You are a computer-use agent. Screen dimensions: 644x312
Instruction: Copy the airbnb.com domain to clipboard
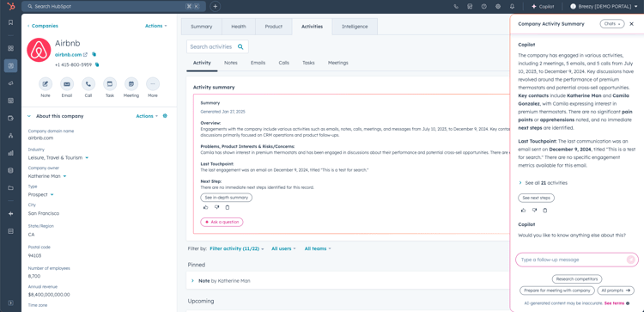tap(94, 54)
